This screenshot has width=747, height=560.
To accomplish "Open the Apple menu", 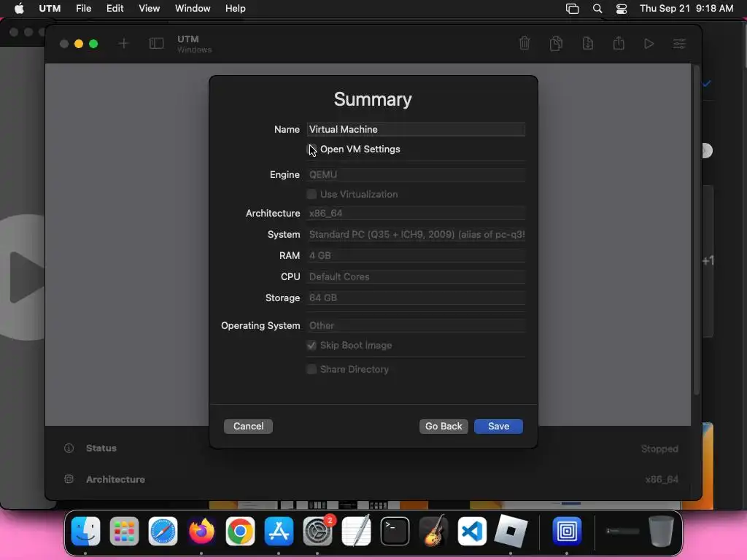I will [x=19, y=9].
